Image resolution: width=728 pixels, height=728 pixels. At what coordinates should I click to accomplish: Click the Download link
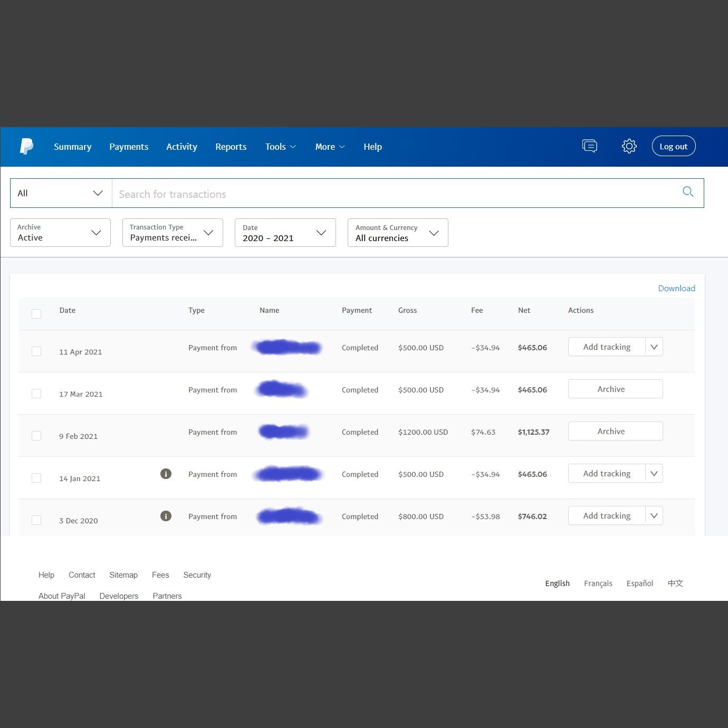point(676,288)
